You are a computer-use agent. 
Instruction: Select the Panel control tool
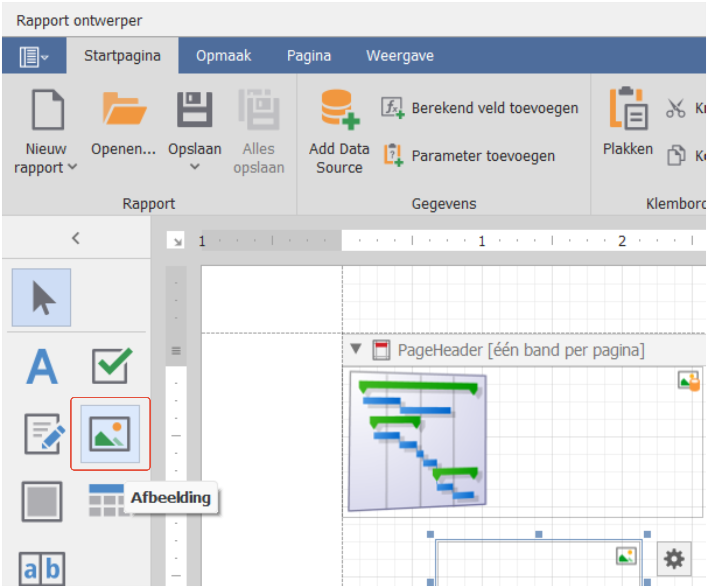42,501
